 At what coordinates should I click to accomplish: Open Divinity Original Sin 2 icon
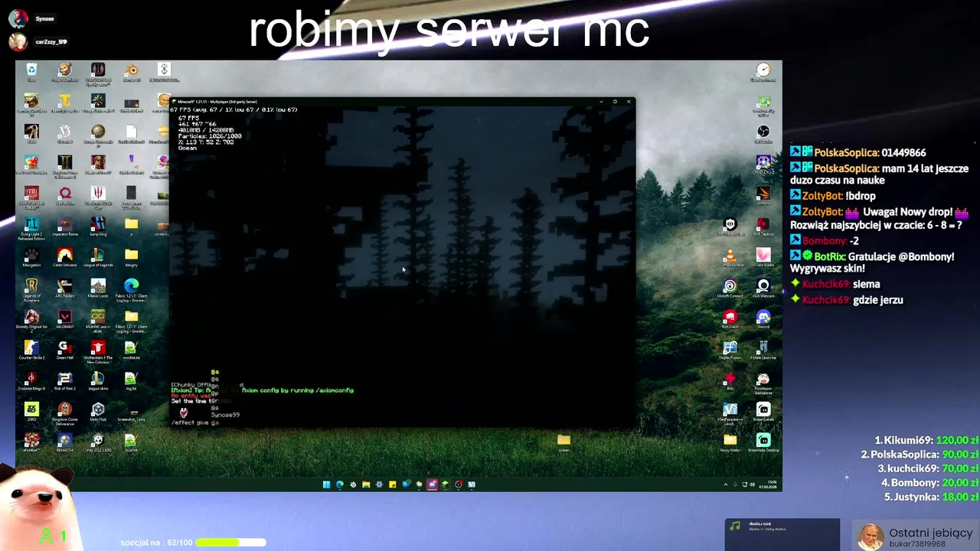31,319
